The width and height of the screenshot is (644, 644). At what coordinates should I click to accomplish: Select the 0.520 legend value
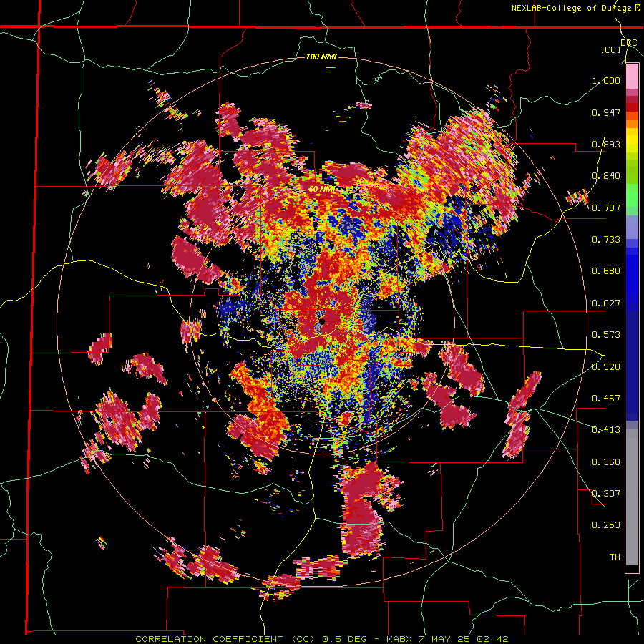click(x=606, y=366)
